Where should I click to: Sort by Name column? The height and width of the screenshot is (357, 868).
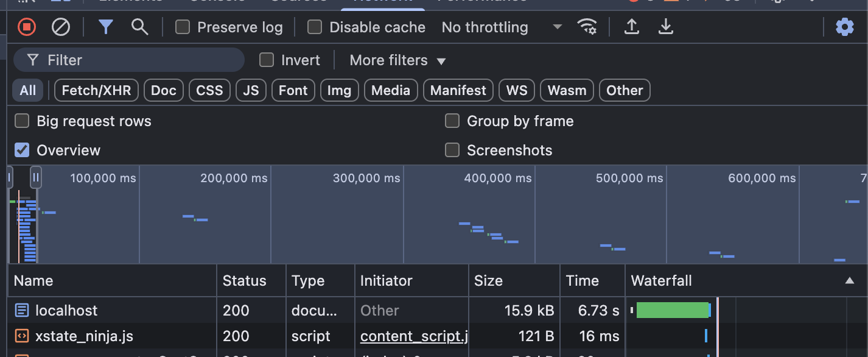coord(113,281)
